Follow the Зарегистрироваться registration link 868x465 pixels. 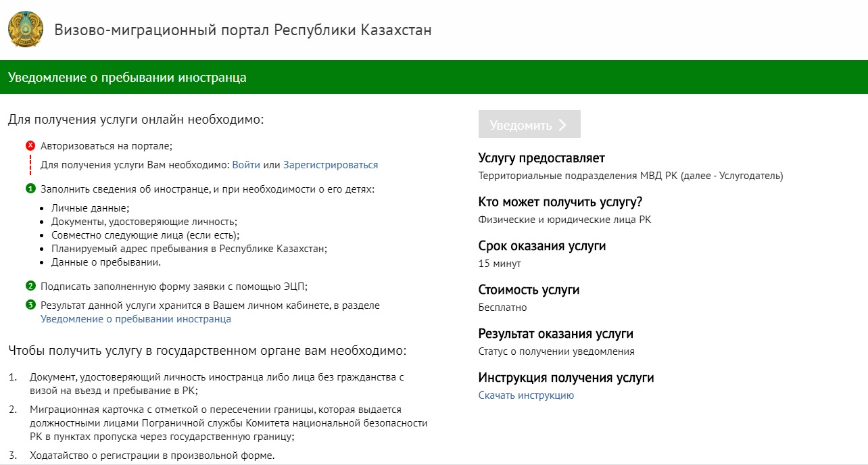[331, 165]
